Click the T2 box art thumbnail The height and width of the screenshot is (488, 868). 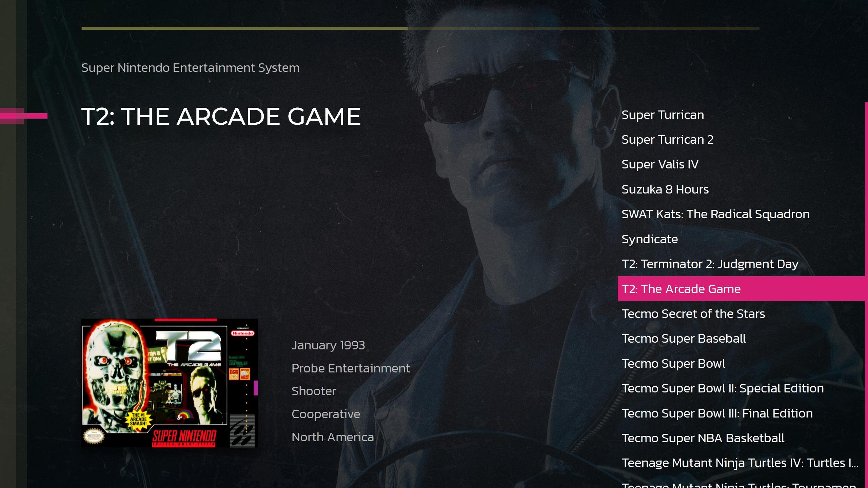tap(170, 383)
